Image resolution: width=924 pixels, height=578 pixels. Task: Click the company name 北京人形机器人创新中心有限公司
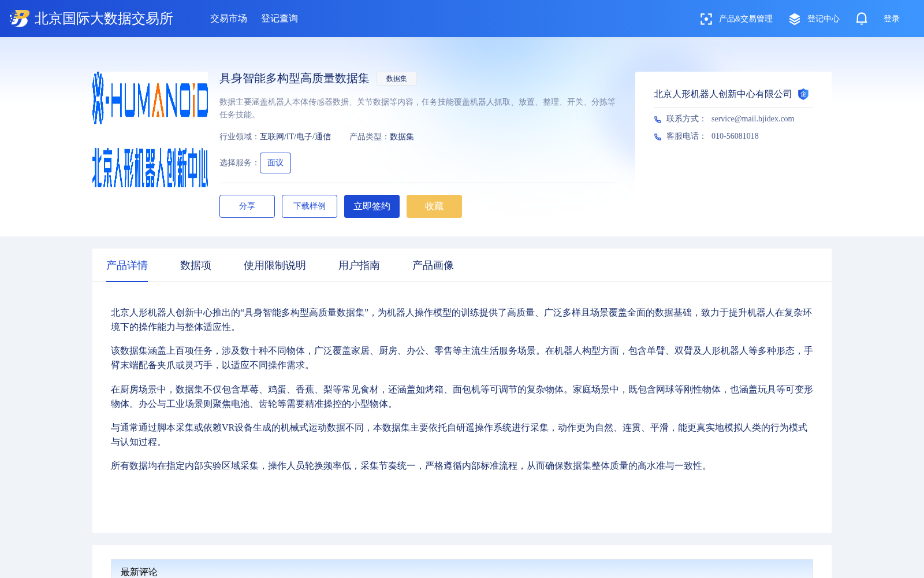[723, 94]
